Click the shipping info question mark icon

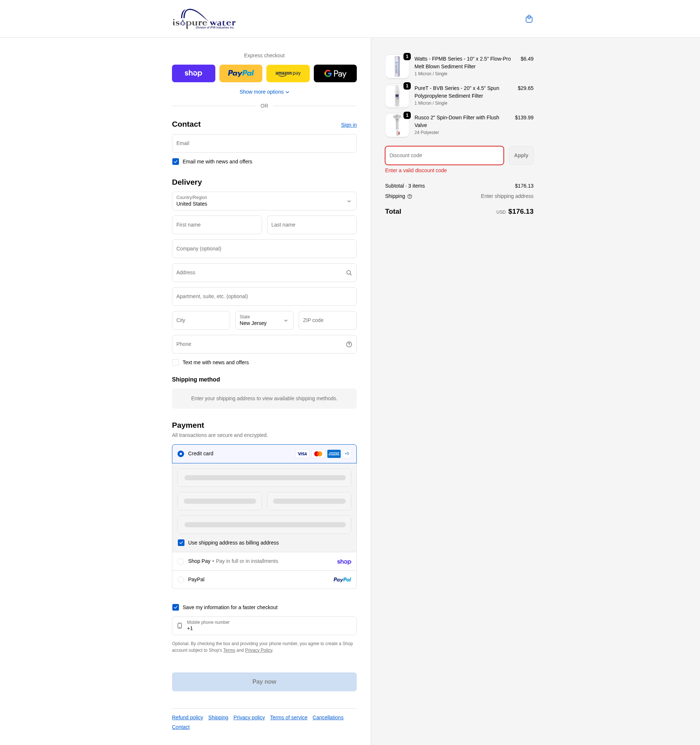pos(409,196)
